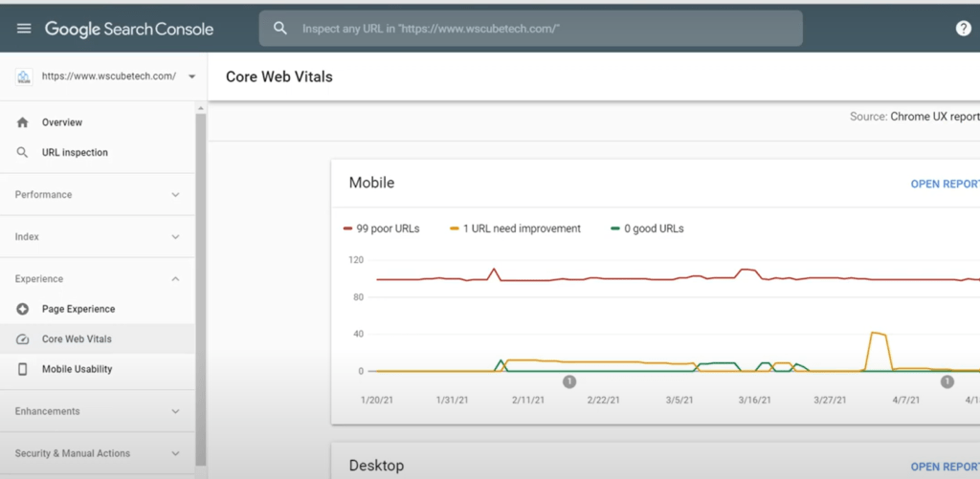980x479 pixels.
Task: Click the Mobile card heading
Action: coord(372,183)
